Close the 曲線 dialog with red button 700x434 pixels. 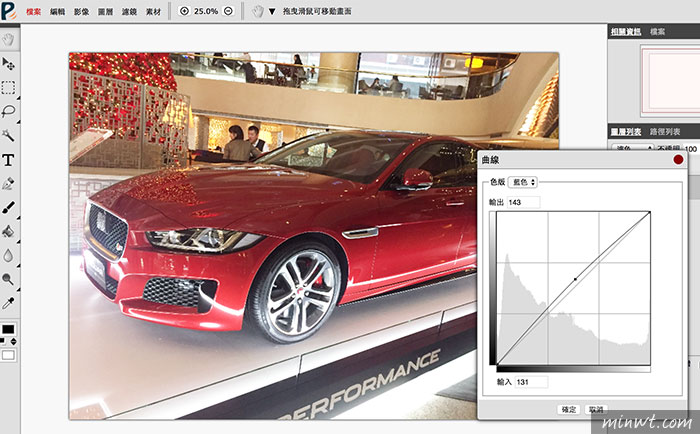point(678,160)
